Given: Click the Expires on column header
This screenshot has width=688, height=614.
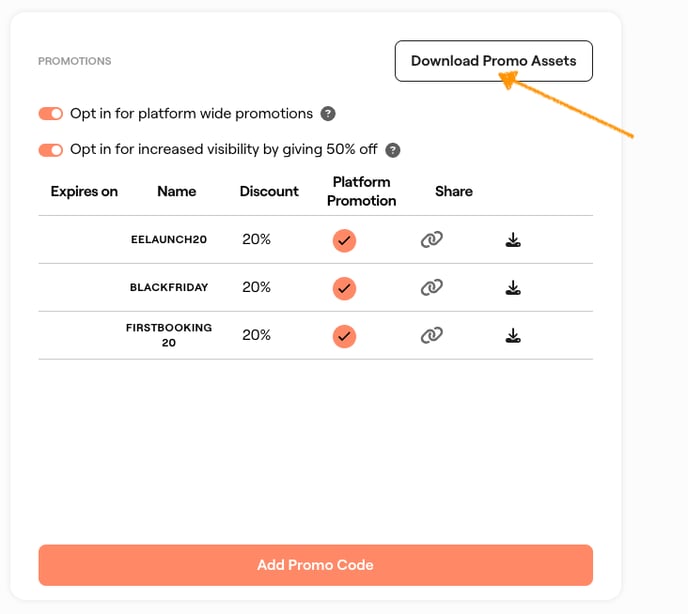Looking at the screenshot, I should (x=84, y=191).
